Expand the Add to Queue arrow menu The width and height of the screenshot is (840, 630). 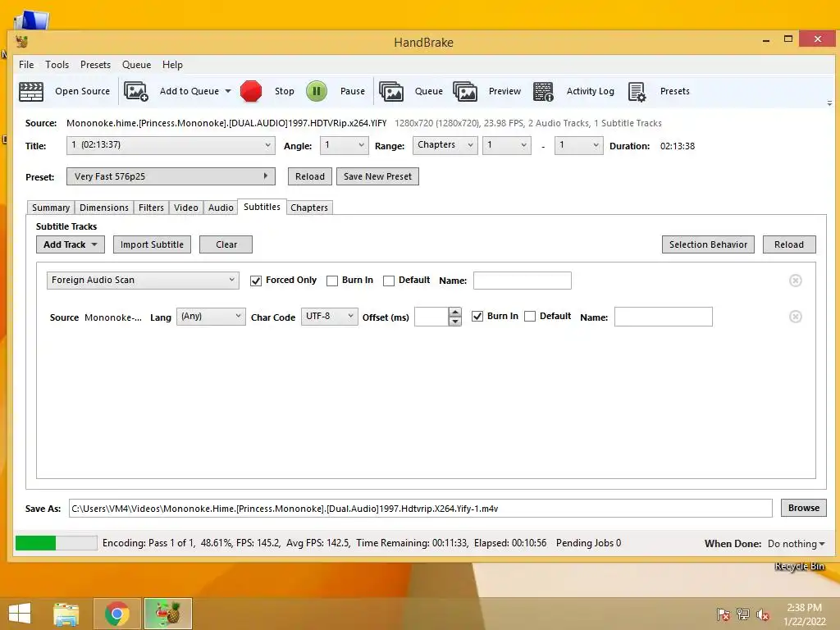coord(228,91)
